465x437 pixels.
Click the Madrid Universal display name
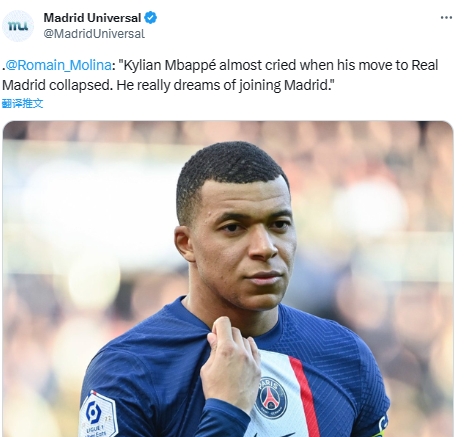pos(92,18)
